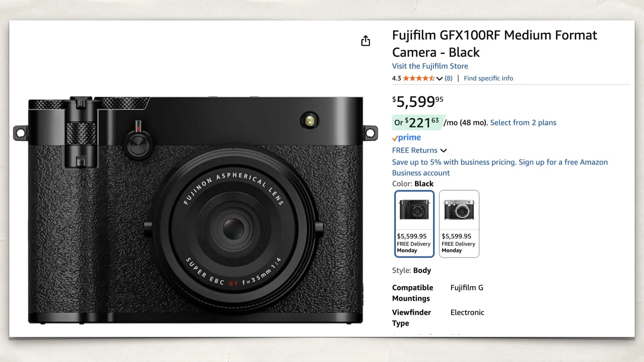This screenshot has height=362, width=644.
Task: Open Select from 2 plans options
Action: point(523,123)
